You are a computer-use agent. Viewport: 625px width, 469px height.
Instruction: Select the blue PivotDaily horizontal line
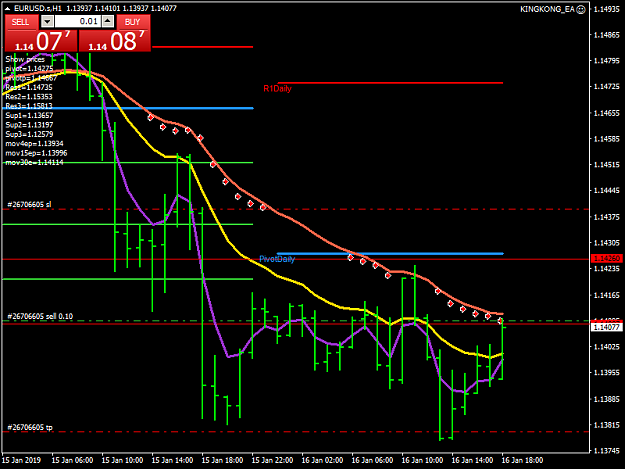click(x=390, y=253)
